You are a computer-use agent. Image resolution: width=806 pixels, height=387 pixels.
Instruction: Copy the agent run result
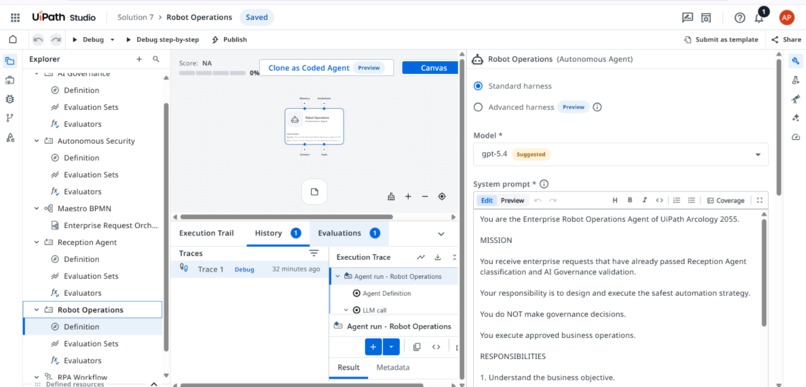tap(417, 347)
